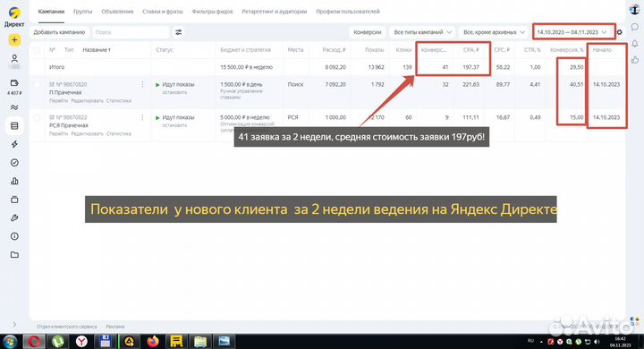
Task: Open the П Прачечная campaign name
Action: pyautogui.click(x=65, y=92)
